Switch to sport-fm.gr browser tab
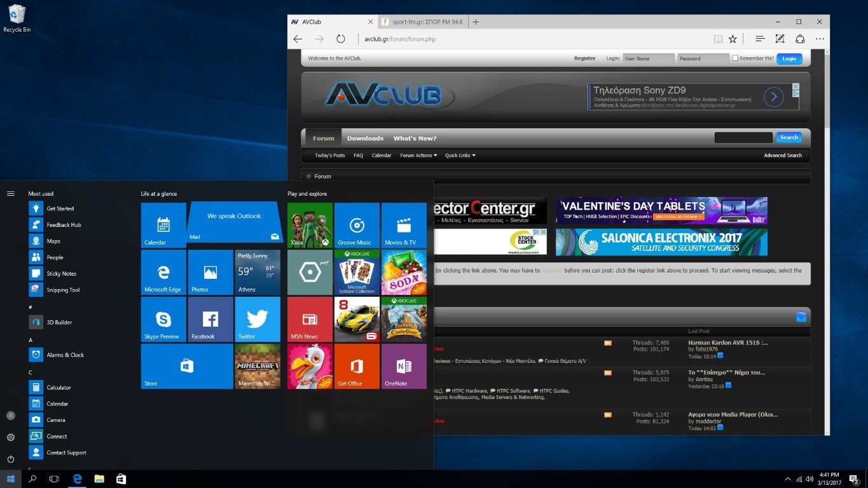This screenshot has width=868, height=488. (x=422, y=22)
